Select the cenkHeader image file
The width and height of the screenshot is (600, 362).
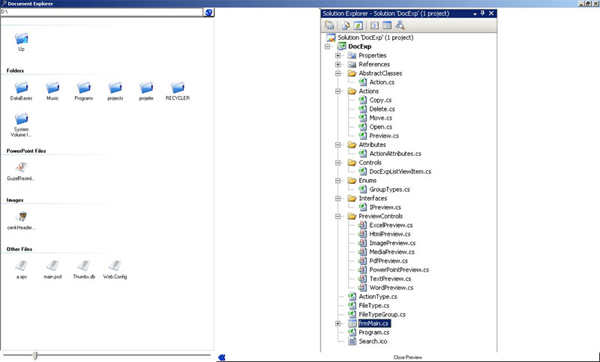point(21,217)
